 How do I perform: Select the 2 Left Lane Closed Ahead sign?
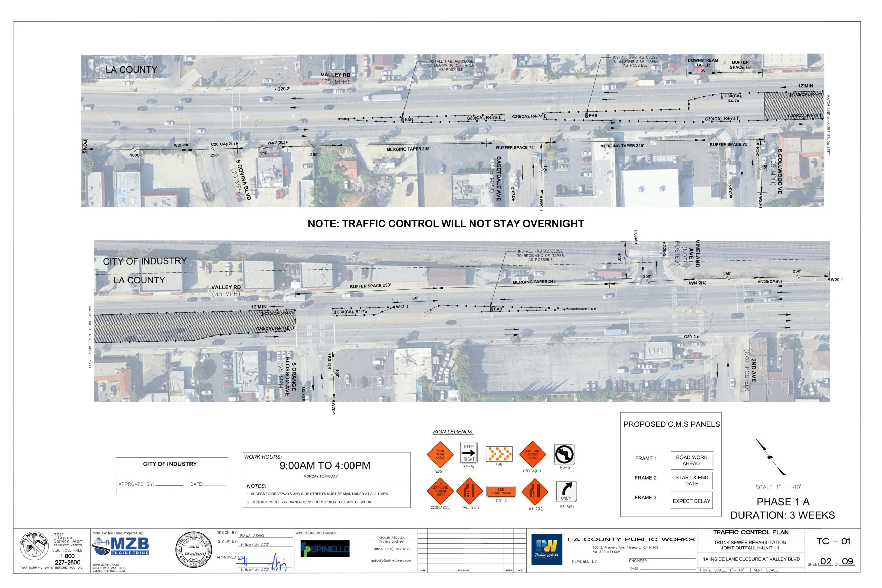pyautogui.click(x=440, y=491)
